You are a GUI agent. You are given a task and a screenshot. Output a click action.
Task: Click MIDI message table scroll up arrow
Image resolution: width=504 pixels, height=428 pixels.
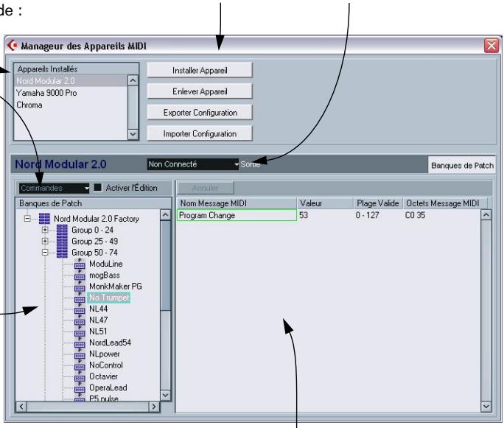486,214
